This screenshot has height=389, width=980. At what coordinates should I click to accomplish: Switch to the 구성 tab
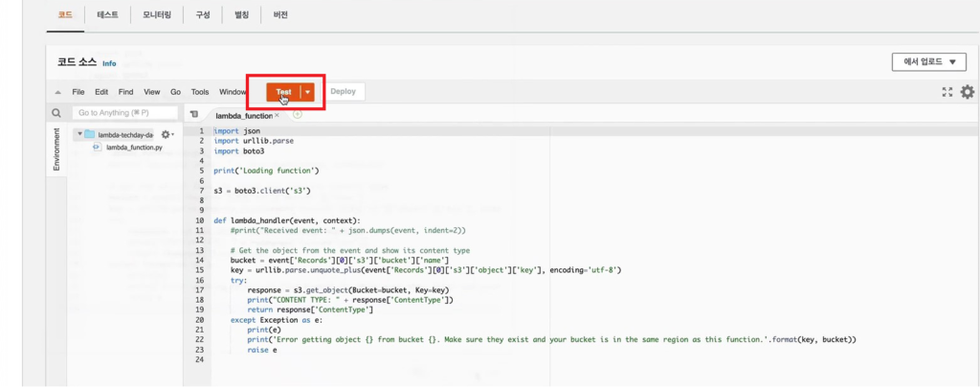click(x=203, y=15)
